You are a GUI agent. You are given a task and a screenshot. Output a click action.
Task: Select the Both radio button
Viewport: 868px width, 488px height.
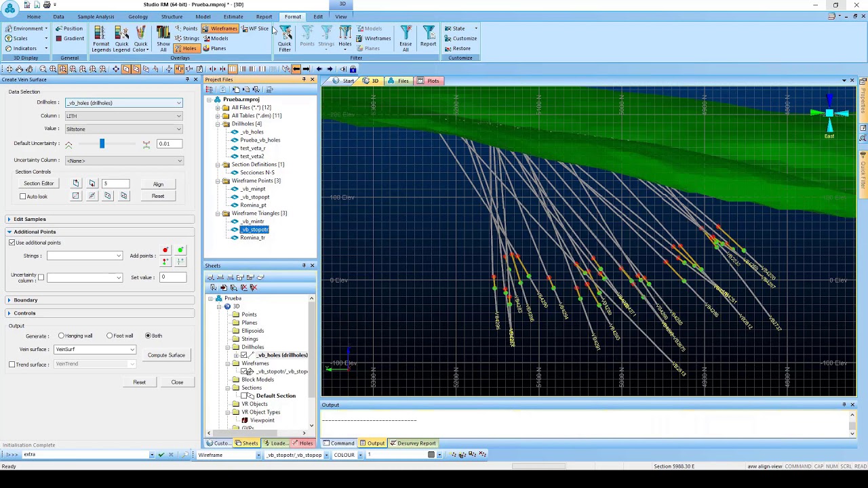pos(148,336)
